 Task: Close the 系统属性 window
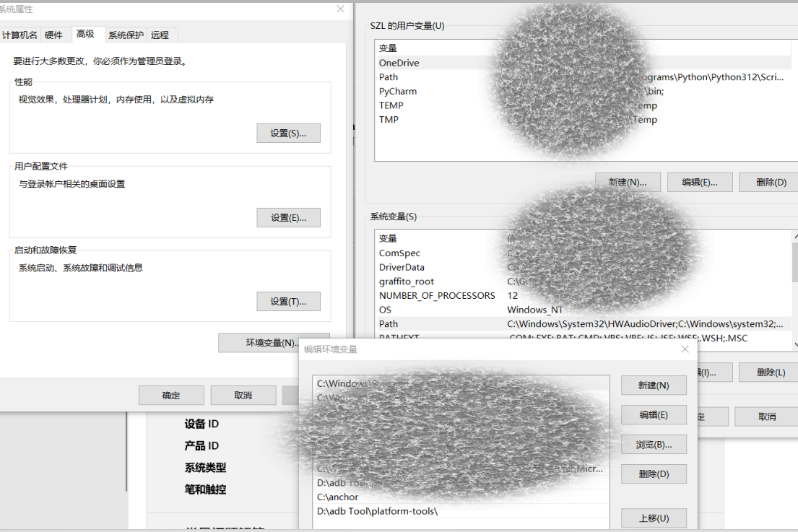click(x=340, y=9)
